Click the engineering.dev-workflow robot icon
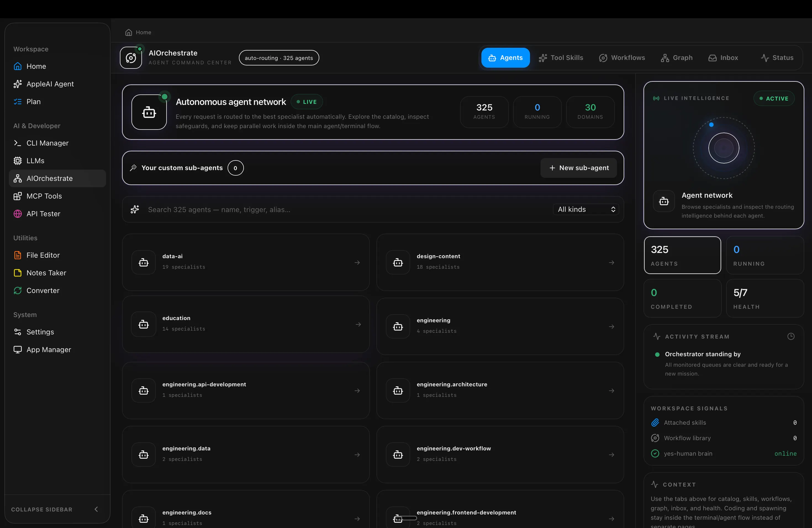This screenshot has width=812, height=528. pos(398,455)
